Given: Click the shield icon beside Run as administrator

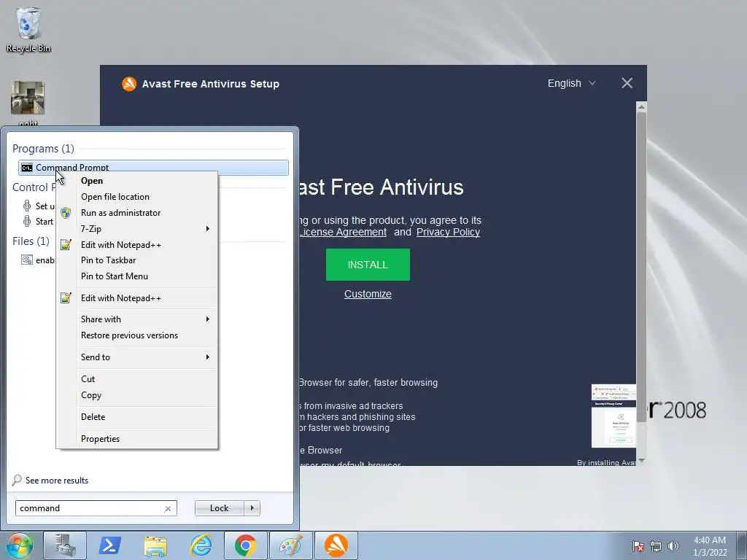Looking at the screenshot, I should tap(66, 213).
